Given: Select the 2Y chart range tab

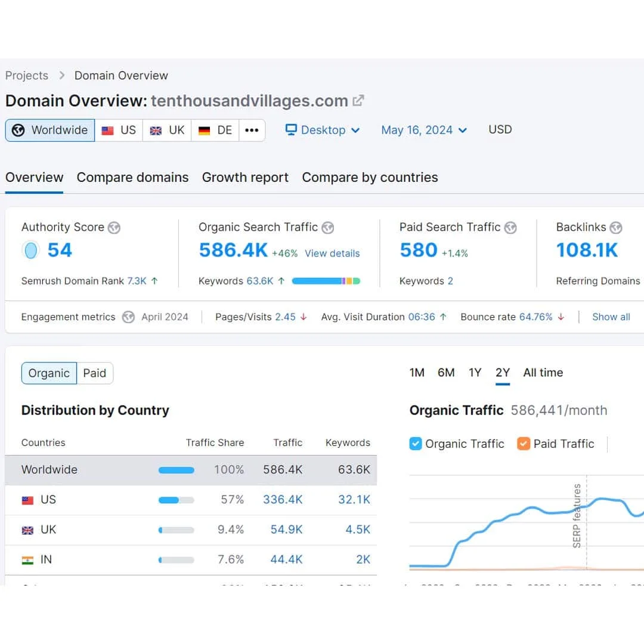Looking at the screenshot, I should [x=503, y=373].
